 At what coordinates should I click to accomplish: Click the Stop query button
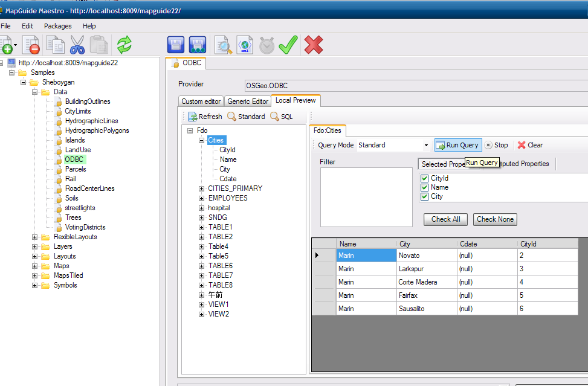coord(496,145)
